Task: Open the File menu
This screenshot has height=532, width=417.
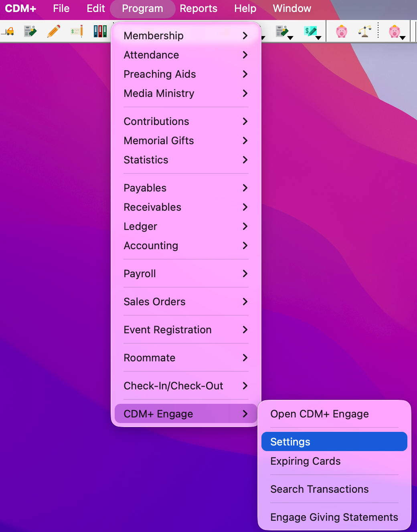Action: pos(61,8)
